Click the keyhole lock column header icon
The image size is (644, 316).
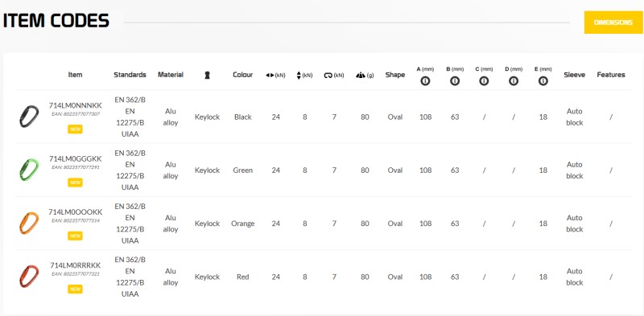[x=207, y=75]
